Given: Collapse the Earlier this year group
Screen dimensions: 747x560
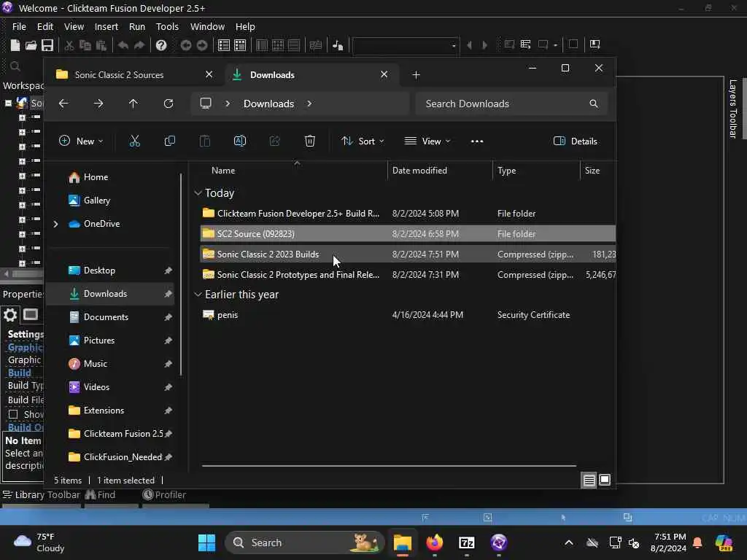Looking at the screenshot, I should 198,295.
